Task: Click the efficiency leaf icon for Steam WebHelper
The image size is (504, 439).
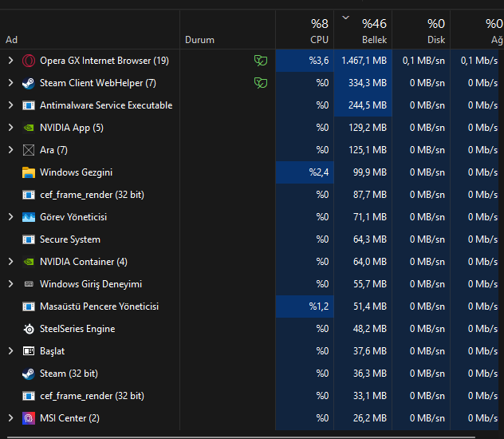Action: coord(261,83)
